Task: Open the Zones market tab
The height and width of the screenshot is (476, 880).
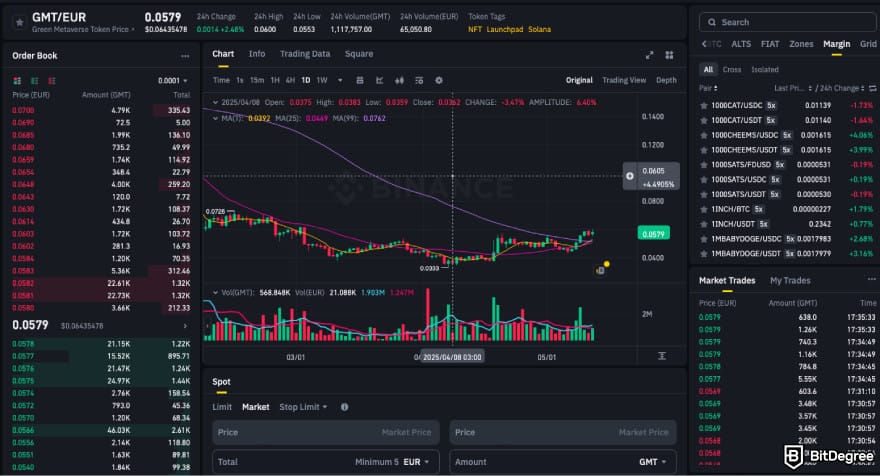Action: point(801,44)
